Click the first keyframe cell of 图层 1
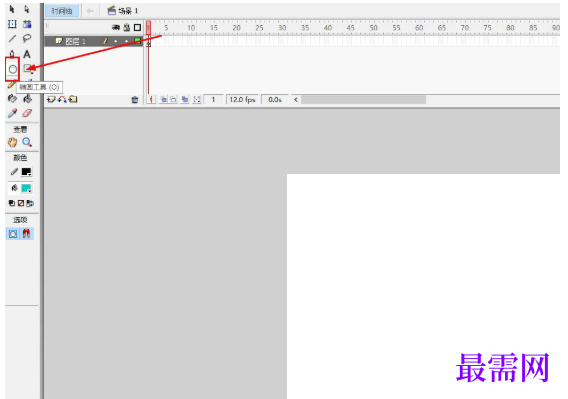 pos(149,41)
